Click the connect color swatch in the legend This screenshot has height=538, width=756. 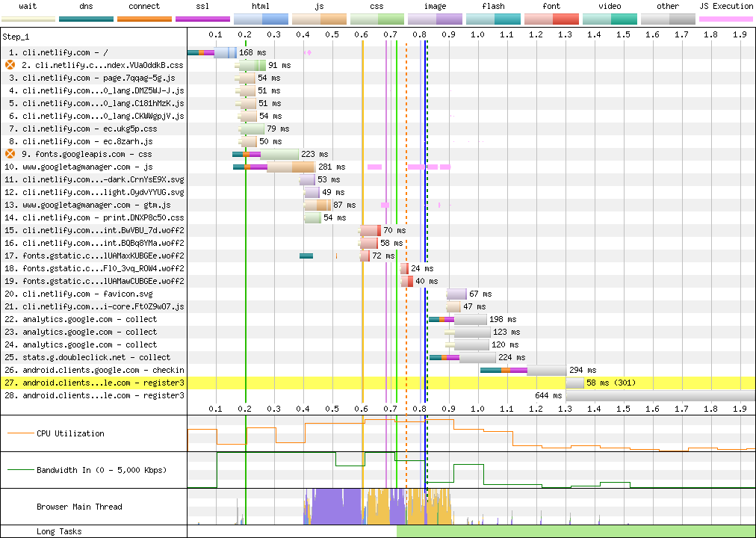[145, 19]
